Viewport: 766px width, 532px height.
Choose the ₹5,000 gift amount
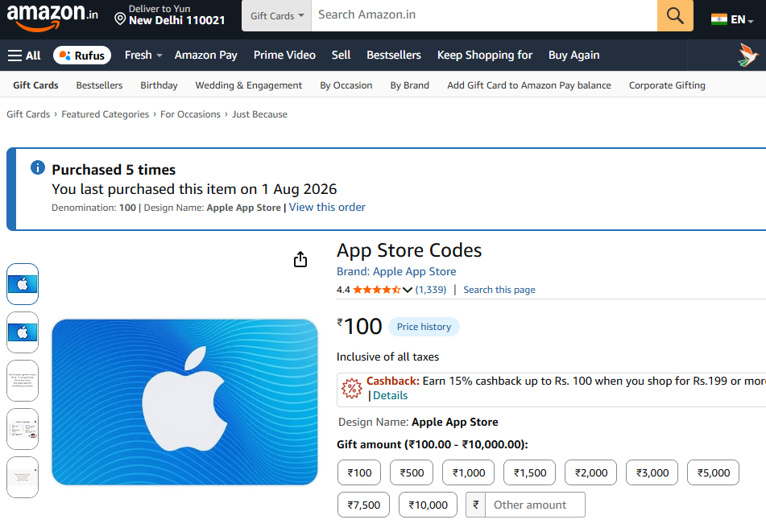713,472
